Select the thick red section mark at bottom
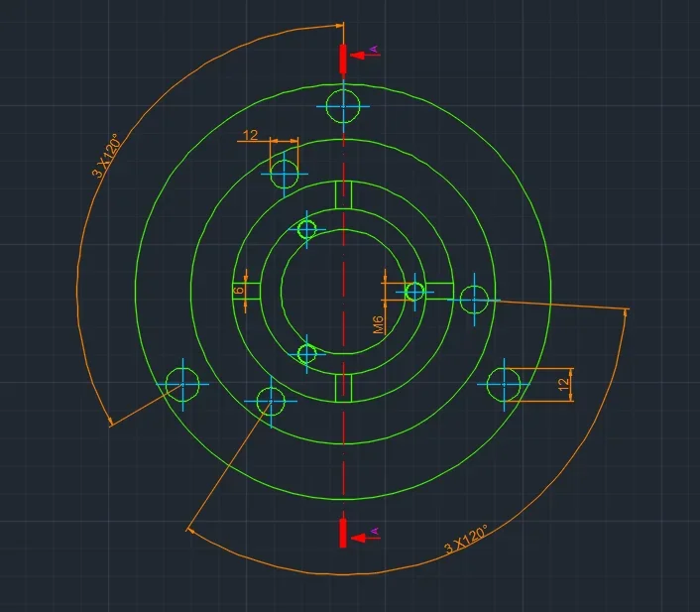 (343, 533)
